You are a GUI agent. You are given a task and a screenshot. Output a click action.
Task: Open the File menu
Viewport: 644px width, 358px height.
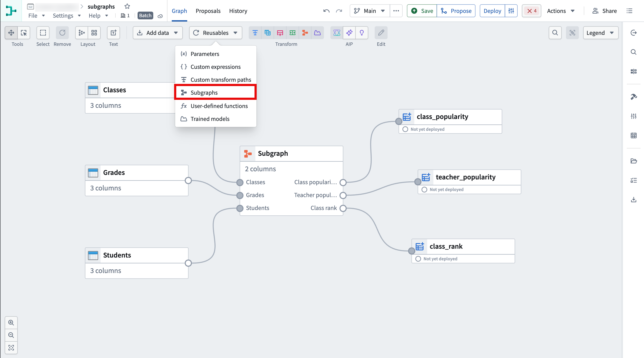[x=36, y=15]
